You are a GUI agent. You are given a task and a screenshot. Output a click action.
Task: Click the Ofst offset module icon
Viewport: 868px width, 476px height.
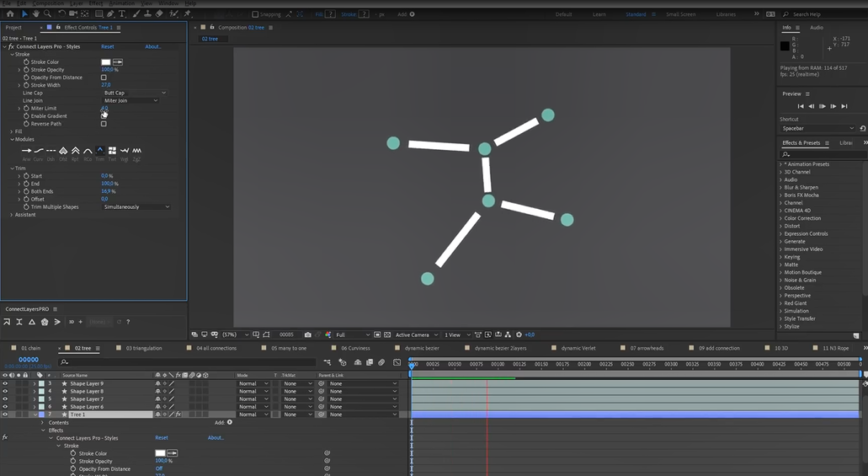(x=63, y=151)
